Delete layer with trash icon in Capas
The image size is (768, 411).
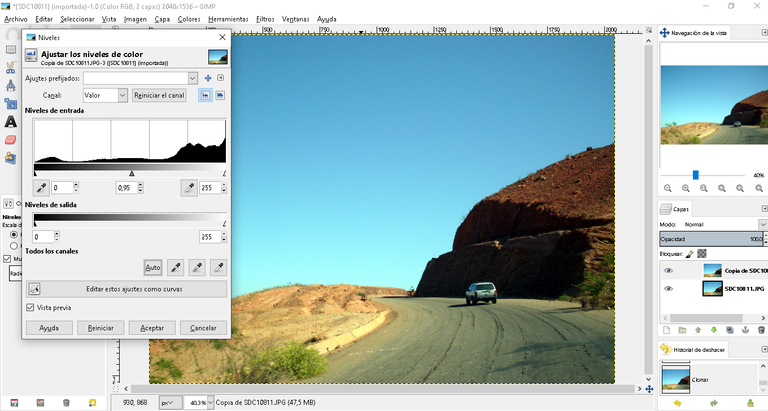point(761,330)
